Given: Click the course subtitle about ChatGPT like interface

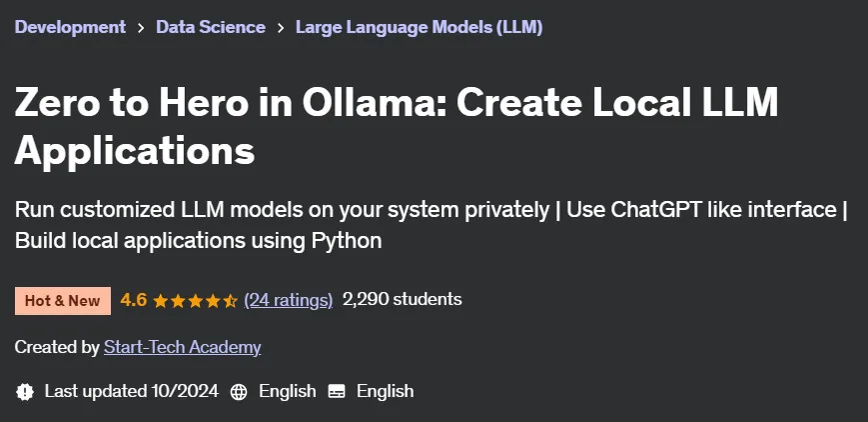Looking at the screenshot, I should (x=432, y=225).
